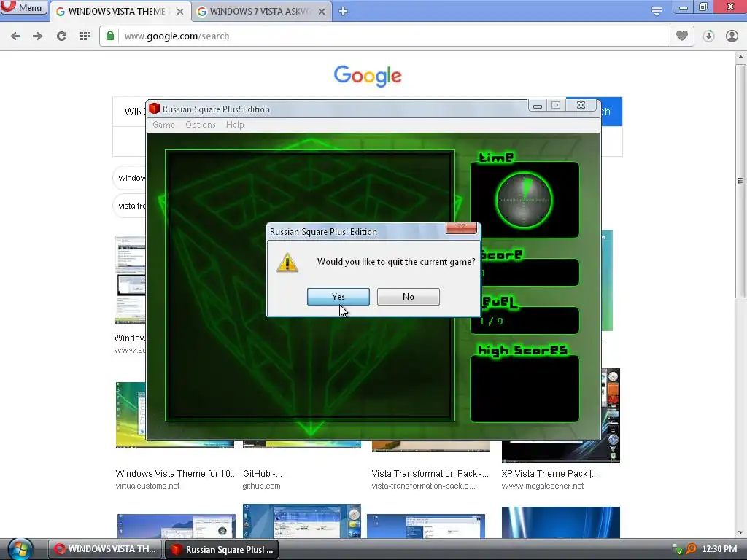Screen dimensions: 747x560
Task: Open Vista Transformation Pack result
Action: point(430,474)
